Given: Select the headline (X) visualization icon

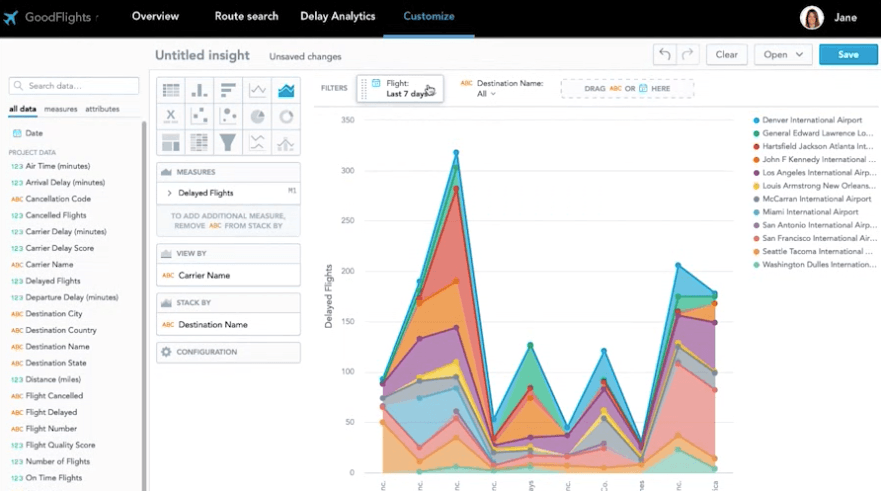Looking at the screenshot, I should (171, 116).
